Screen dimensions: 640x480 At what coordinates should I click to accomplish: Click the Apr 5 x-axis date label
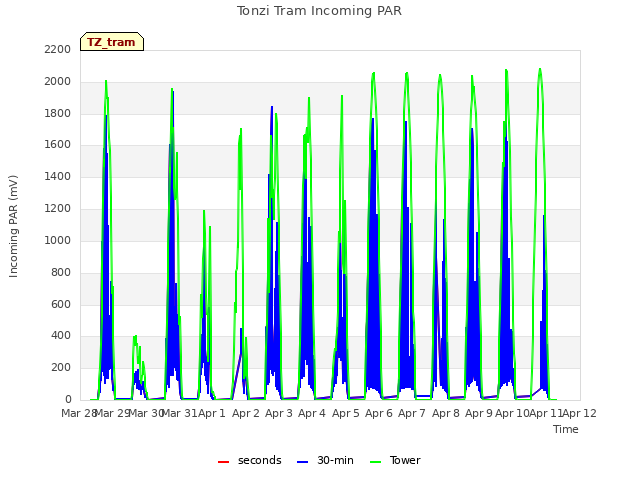pyautogui.click(x=346, y=413)
